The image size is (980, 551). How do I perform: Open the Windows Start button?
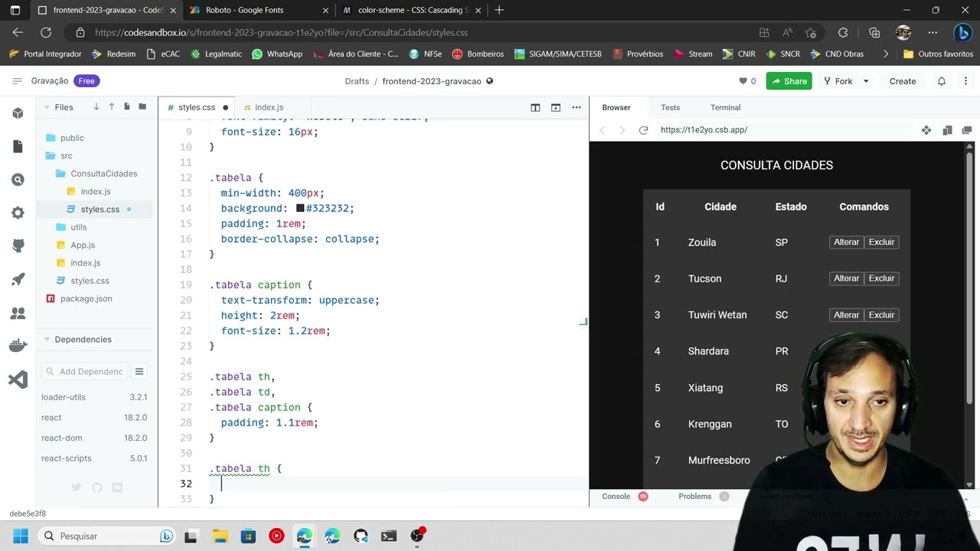click(x=21, y=536)
